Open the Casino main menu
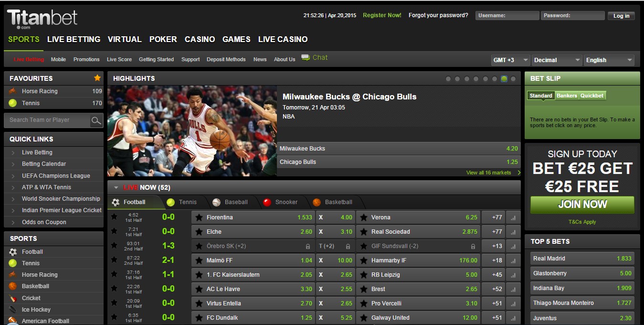 (200, 39)
